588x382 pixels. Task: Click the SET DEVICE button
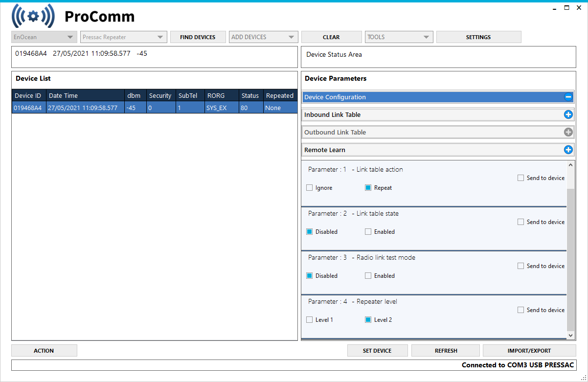[377, 350]
